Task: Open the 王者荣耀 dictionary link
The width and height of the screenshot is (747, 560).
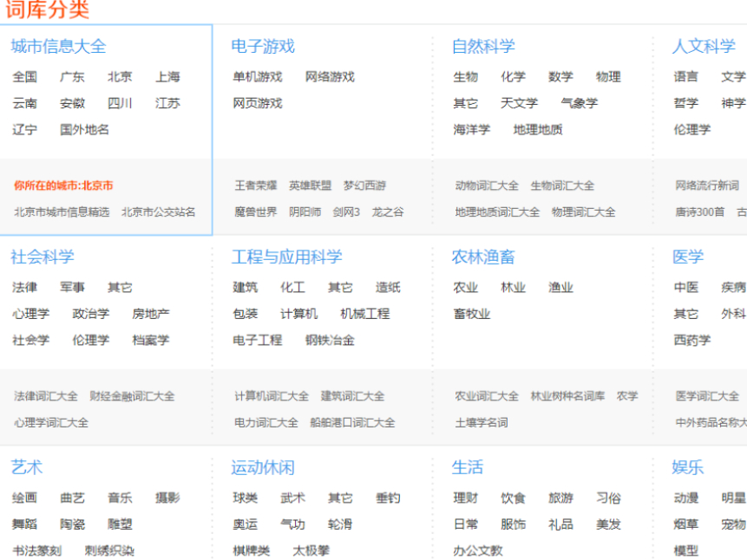Action: [256, 186]
